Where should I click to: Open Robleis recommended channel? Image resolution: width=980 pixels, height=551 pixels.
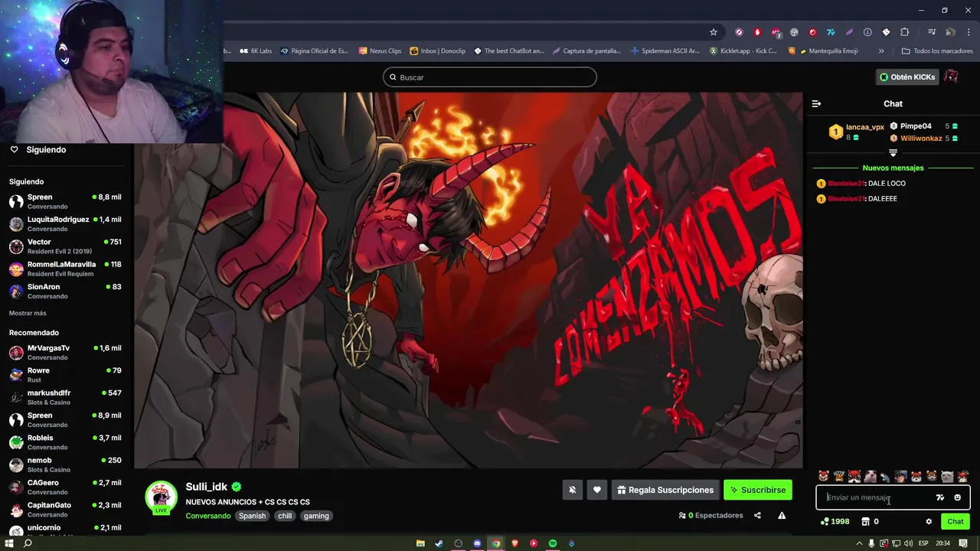pos(65,442)
